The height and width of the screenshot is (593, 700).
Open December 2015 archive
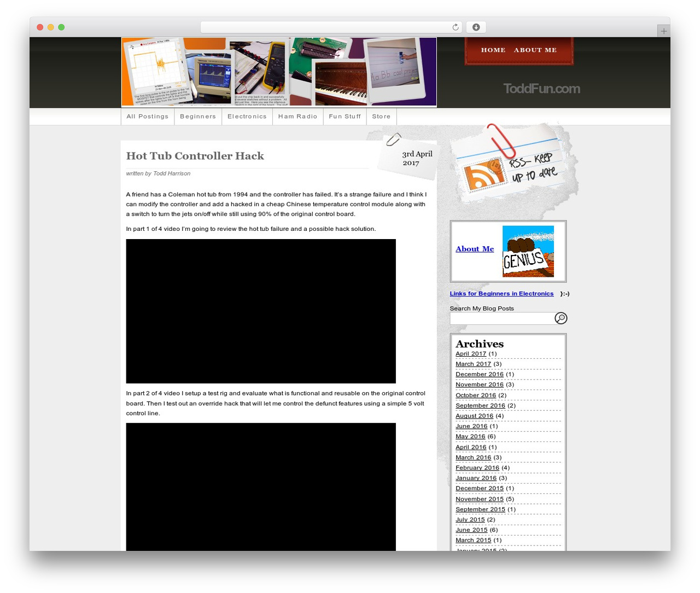pos(480,489)
